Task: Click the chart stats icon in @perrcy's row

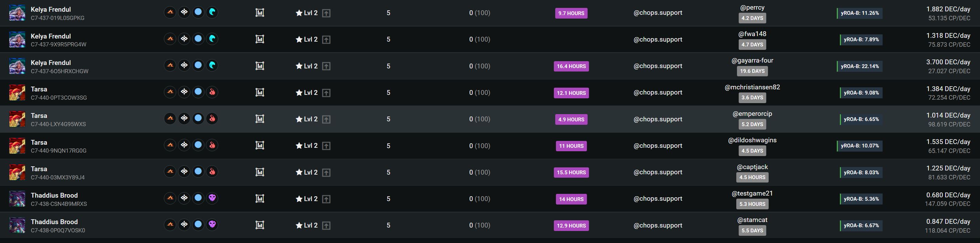Action: coord(260,12)
